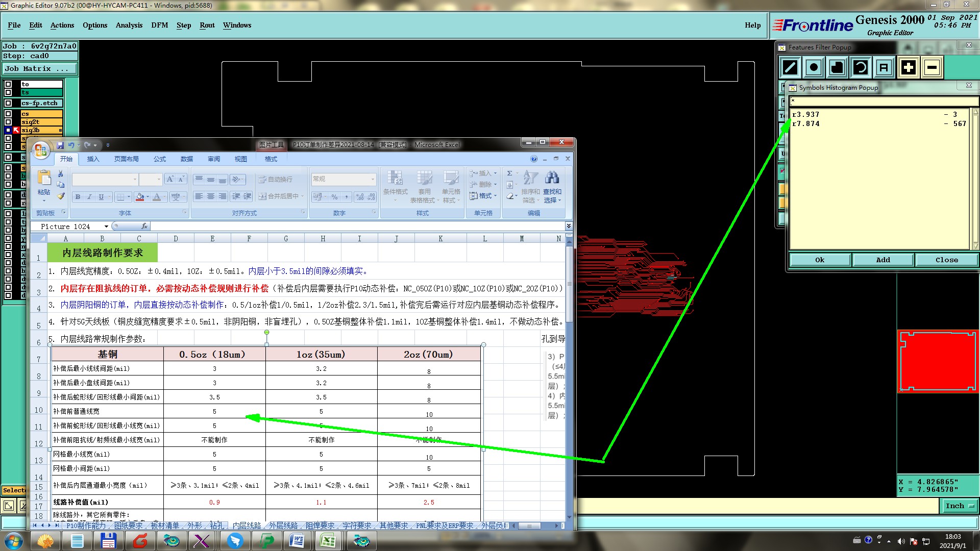Switch to the 外层线路 sheet tab

tap(283, 525)
